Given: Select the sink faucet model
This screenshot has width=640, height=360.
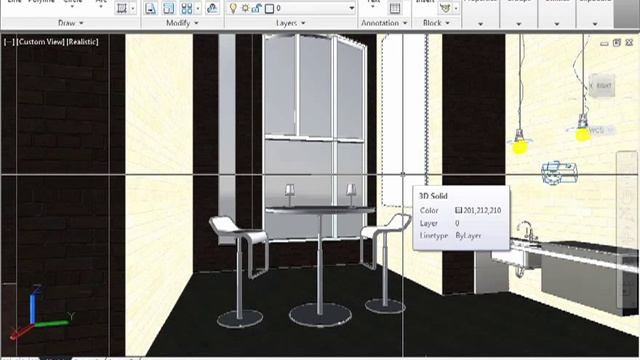Looking at the screenshot, I should 526,231.
